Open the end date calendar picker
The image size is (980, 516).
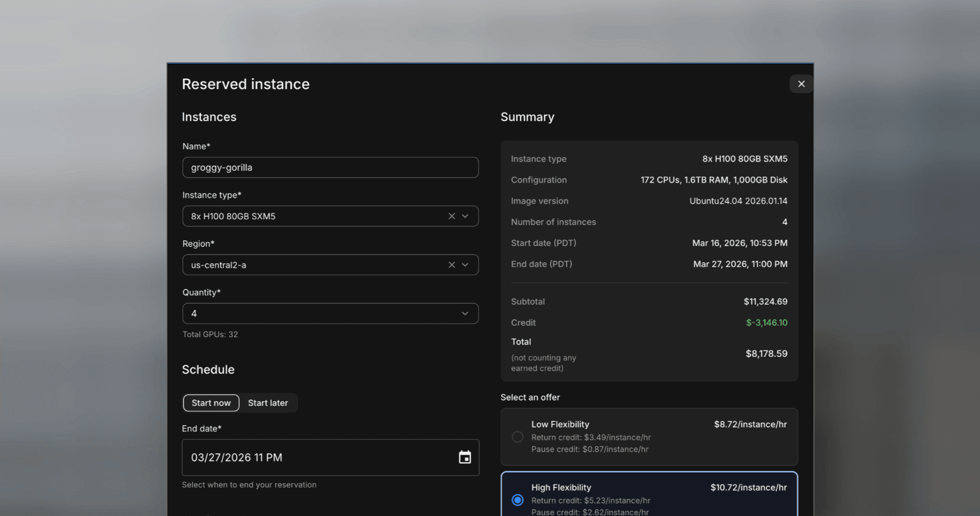pyautogui.click(x=465, y=457)
